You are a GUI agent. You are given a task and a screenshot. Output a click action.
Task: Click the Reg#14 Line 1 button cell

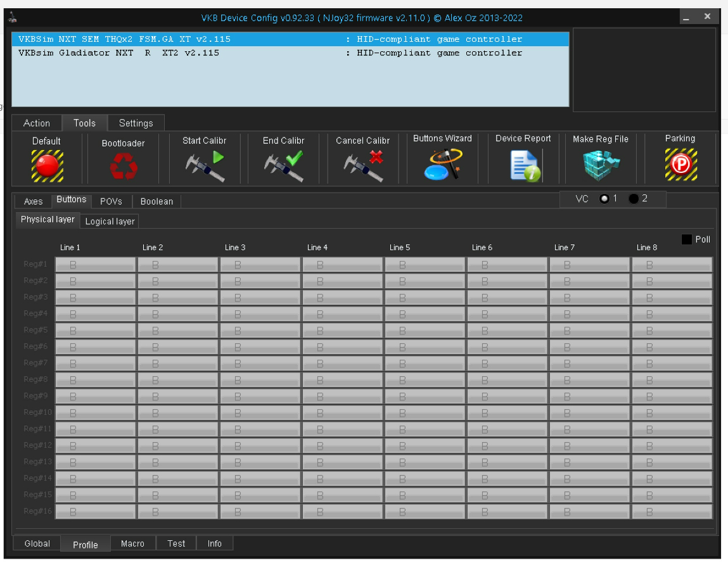[x=96, y=479]
